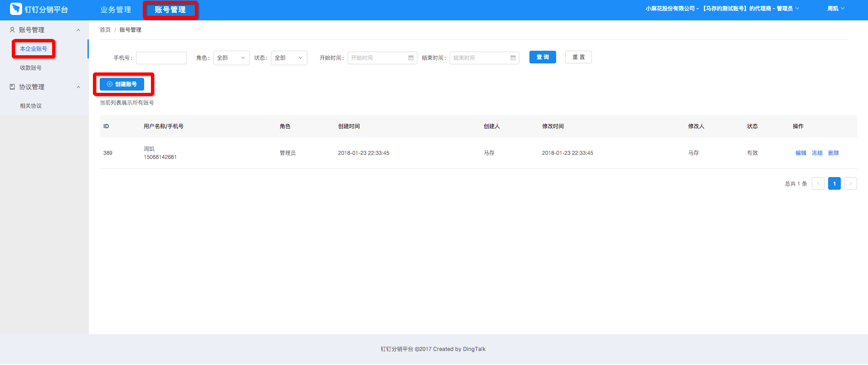Select 本企业账号 in the sidebar

[34, 49]
